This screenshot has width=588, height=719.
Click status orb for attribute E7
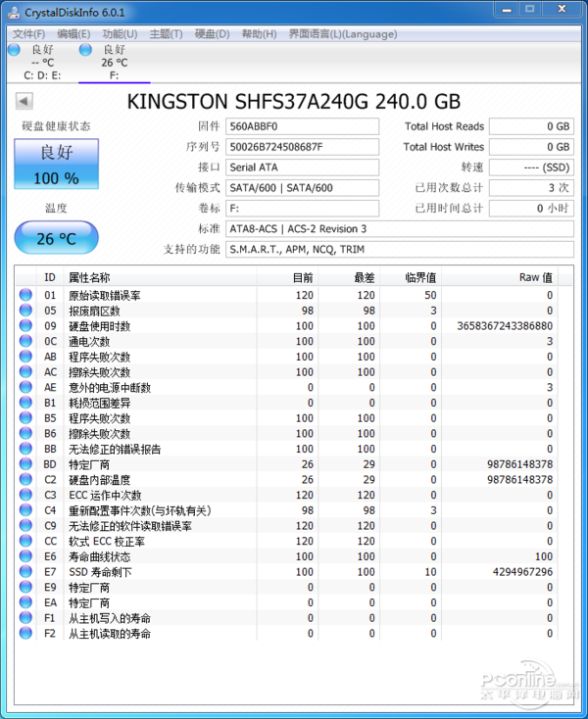coord(25,571)
